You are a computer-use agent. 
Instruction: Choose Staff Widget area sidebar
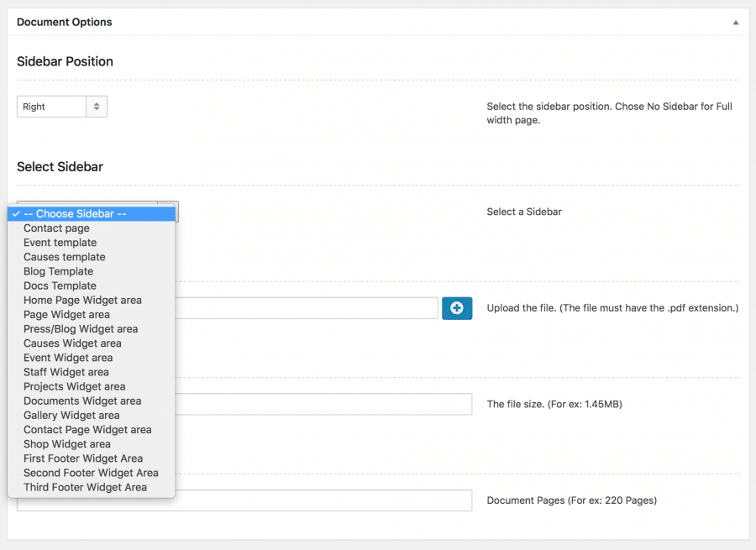[x=92, y=372]
